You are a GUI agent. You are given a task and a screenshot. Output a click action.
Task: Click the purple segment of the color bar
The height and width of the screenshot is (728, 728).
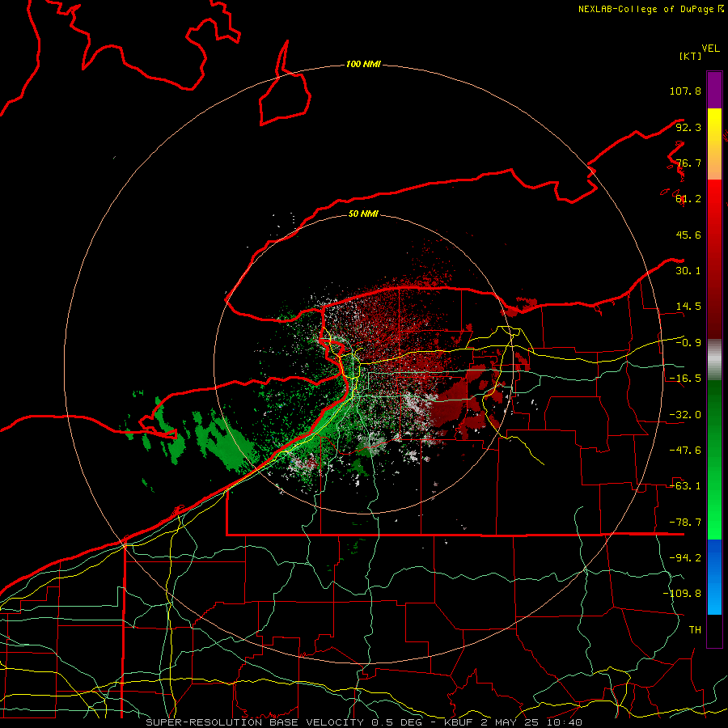(714, 90)
